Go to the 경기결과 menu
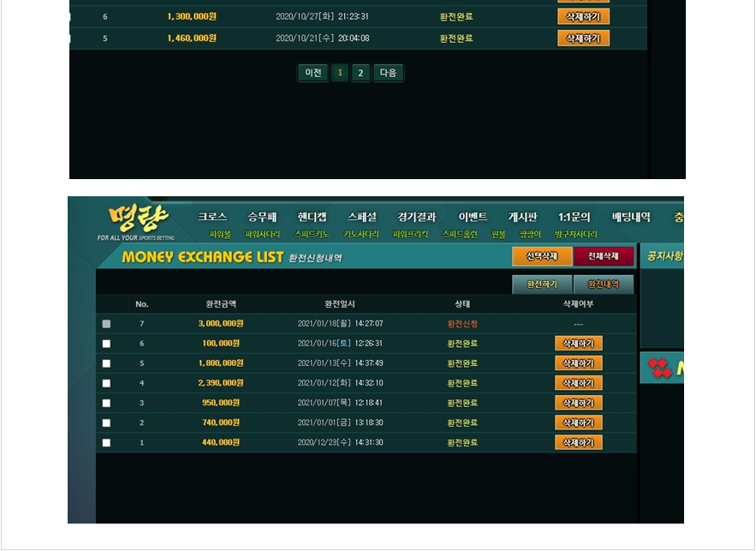This screenshot has height=551, width=756. (416, 217)
